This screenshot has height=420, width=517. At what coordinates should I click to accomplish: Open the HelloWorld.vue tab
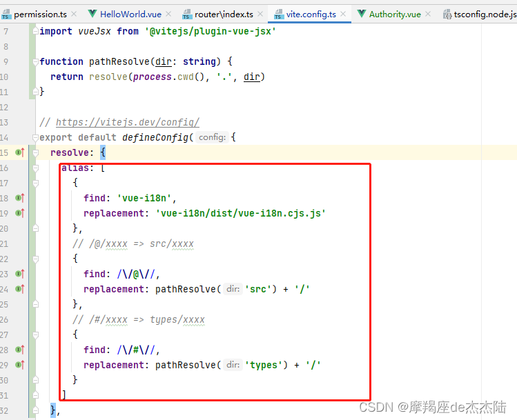click(130, 14)
